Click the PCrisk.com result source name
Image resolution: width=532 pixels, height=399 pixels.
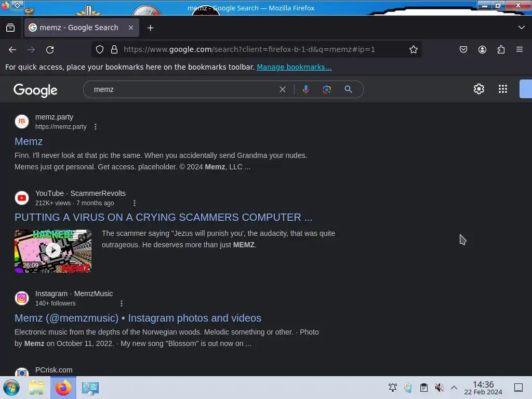(54, 370)
